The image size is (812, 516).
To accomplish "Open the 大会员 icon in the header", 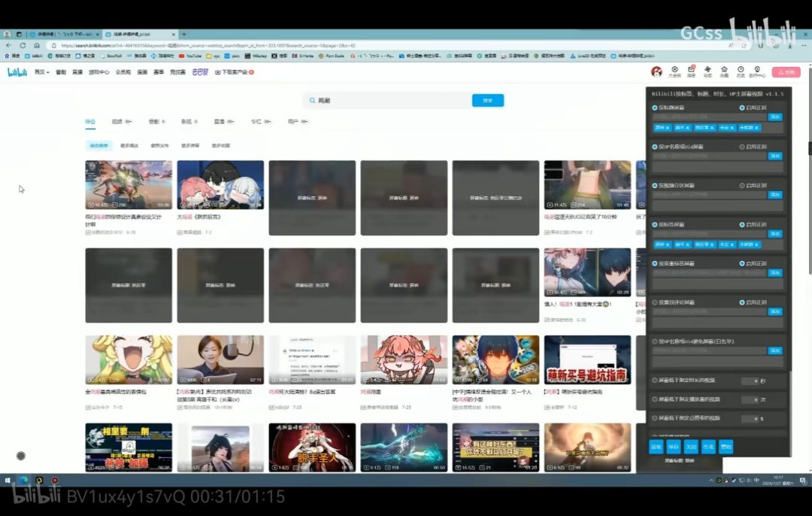I will (674, 71).
